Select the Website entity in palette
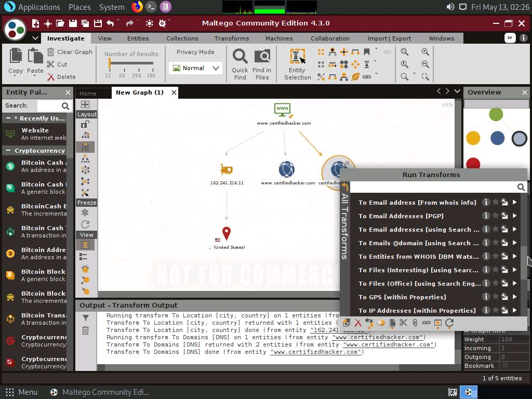The image size is (532, 399). point(35,134)
